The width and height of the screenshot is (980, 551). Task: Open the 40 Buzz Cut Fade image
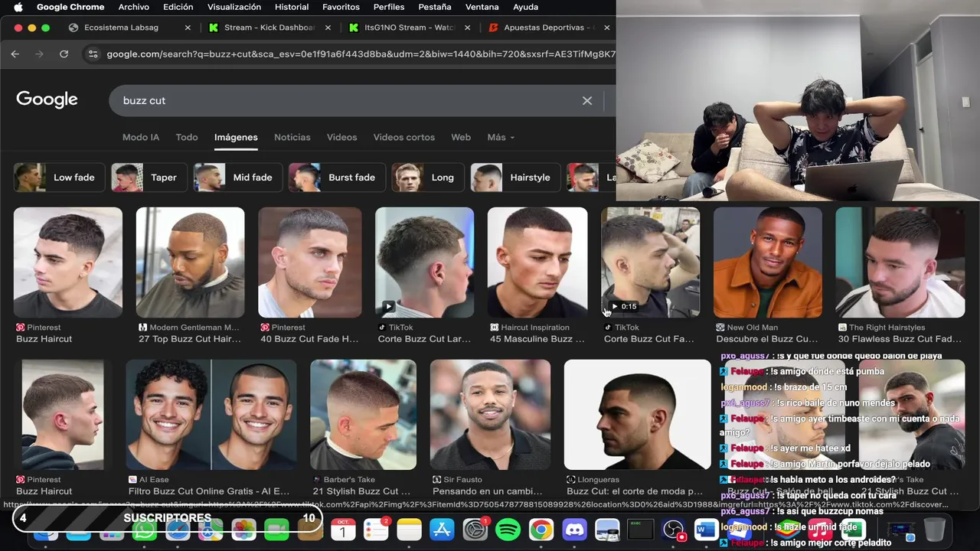pos(309,262)
